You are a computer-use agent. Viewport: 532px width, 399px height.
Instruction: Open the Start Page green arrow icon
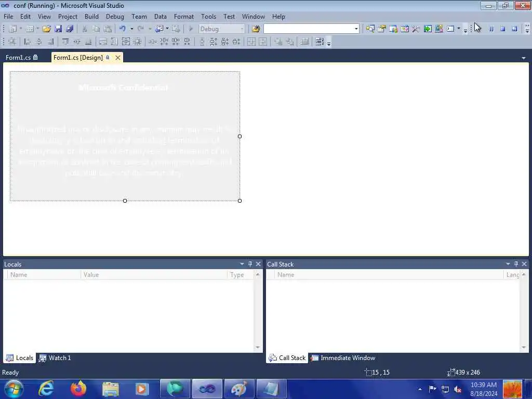pos(428,29)
